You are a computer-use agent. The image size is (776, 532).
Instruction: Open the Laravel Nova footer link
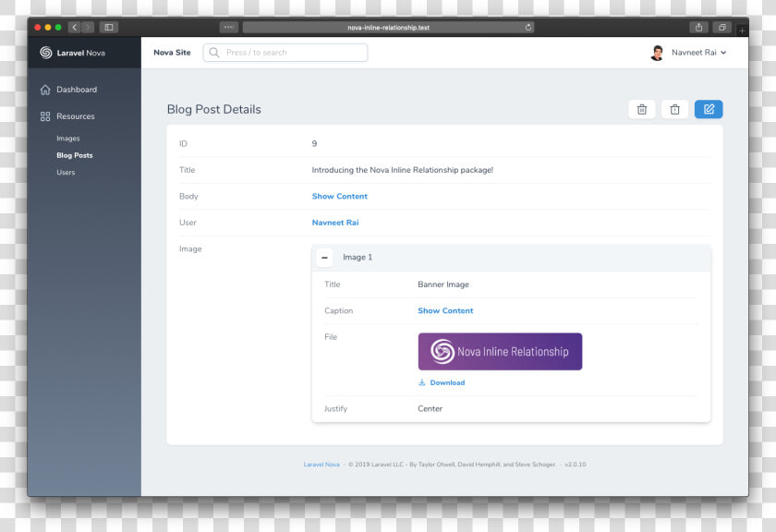[x=321, y=465]
